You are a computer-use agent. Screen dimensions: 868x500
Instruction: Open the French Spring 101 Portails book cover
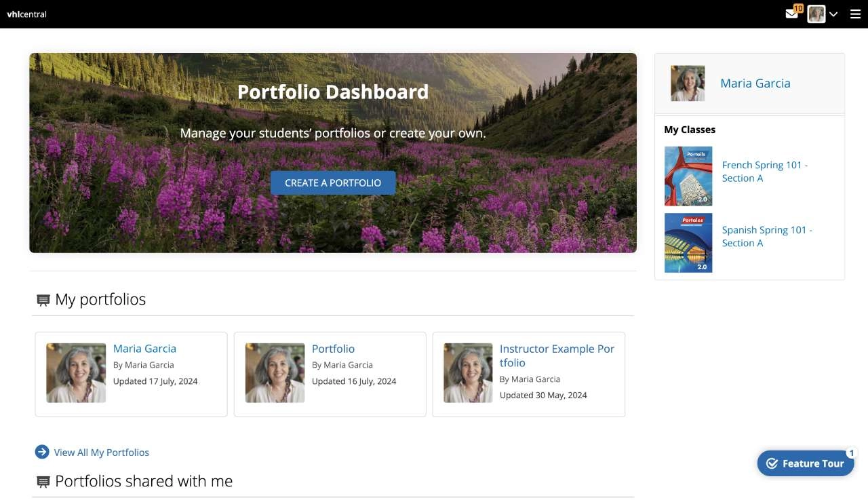pyautogui.click(x=688, y=176)
